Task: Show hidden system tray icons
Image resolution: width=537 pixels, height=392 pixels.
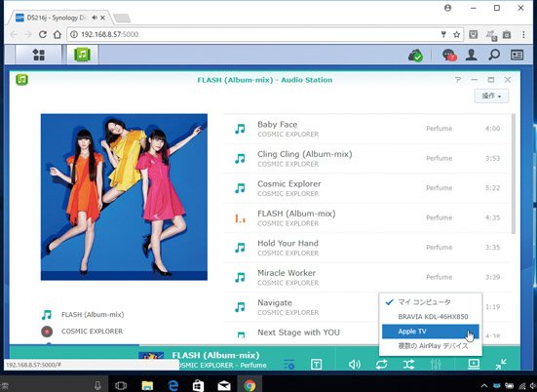Action: point(484,386)
